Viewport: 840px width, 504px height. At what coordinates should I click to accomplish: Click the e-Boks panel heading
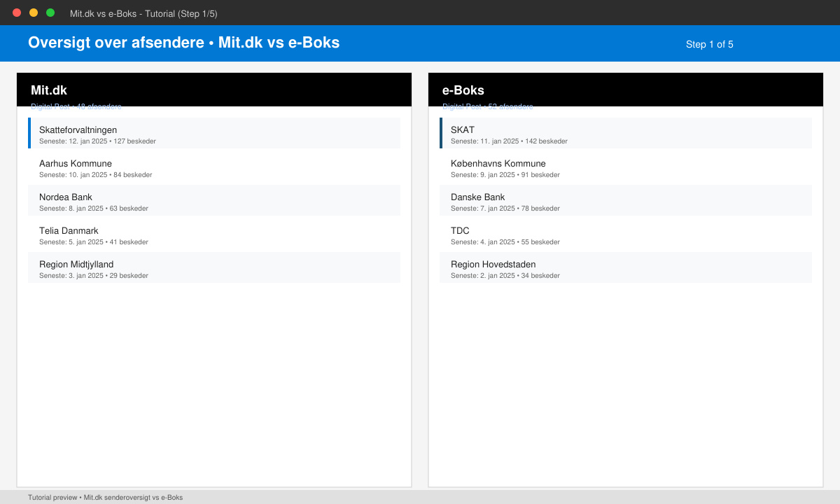point(463,90)
